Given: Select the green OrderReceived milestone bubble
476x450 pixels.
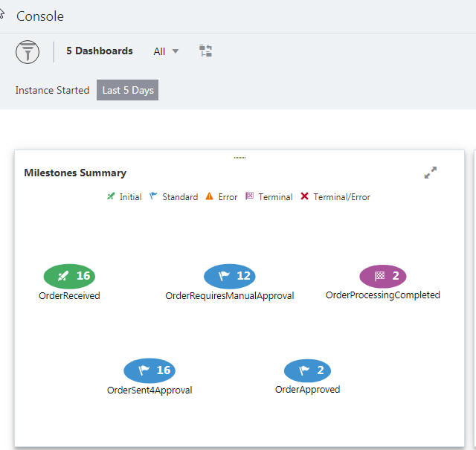Looking at the screenshot, I should 69,276.
